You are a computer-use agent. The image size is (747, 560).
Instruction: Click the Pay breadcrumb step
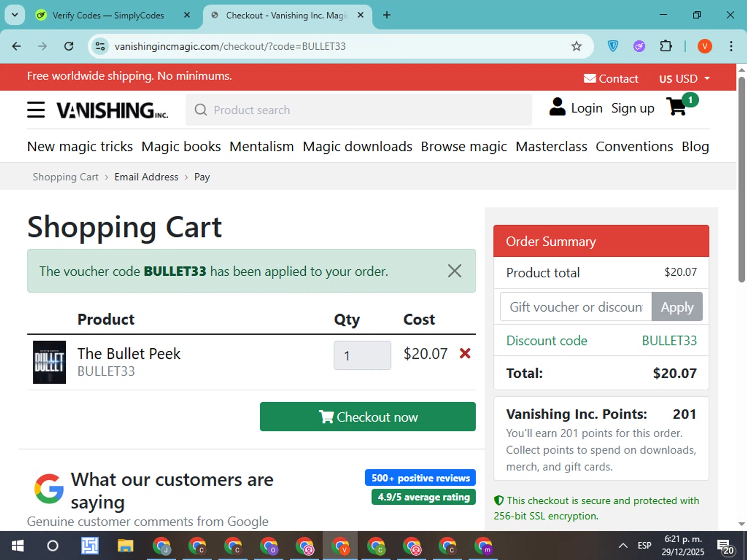202,177
